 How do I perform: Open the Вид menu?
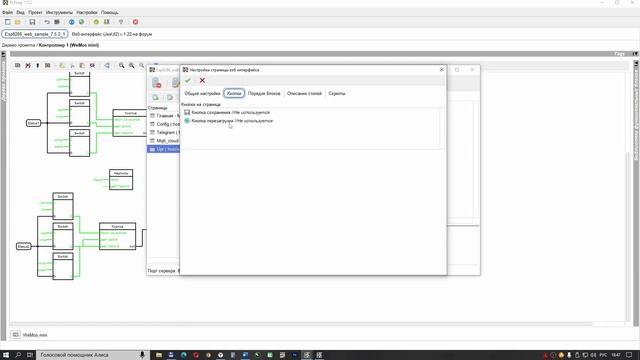click(20, 12)
